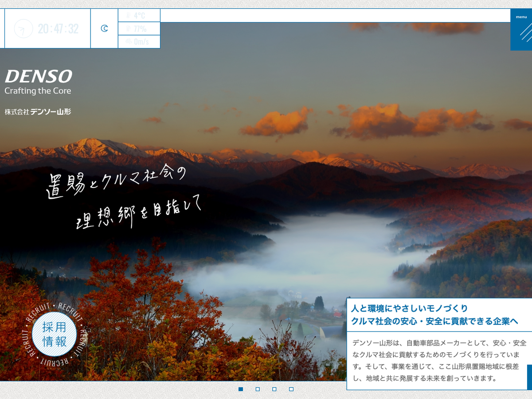Click the 株式会社デンソー山形 company name
Screen dimensions: 532x399
click(38, 112)
